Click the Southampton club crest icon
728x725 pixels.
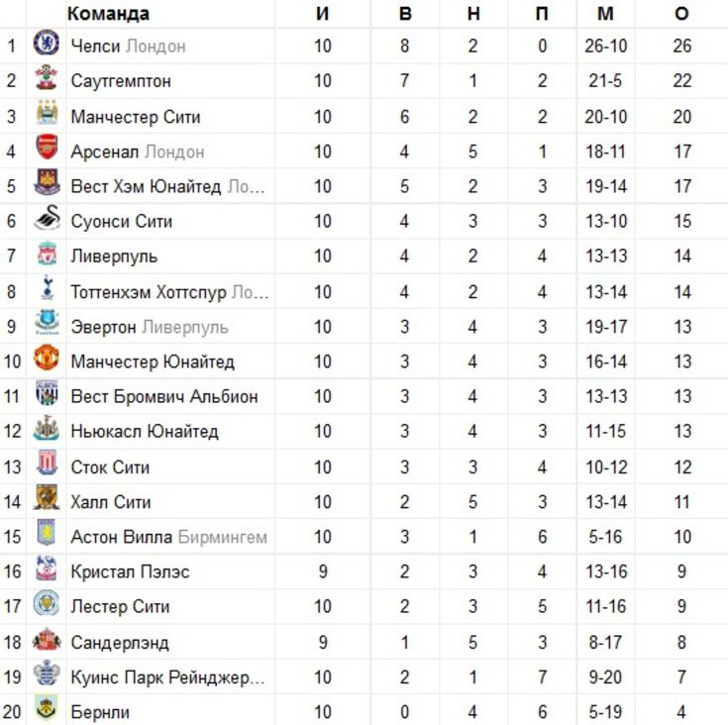(47, 77)
